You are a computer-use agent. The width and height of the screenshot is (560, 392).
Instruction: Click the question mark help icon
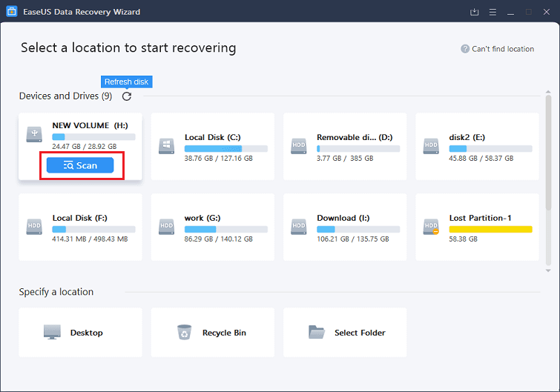[465, 49]
